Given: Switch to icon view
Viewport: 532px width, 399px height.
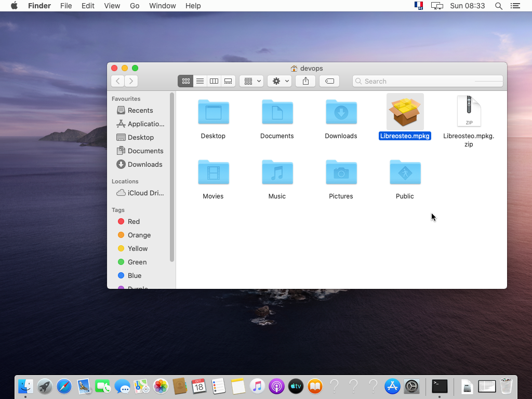Looking at the screenshot, I should 185,81.
